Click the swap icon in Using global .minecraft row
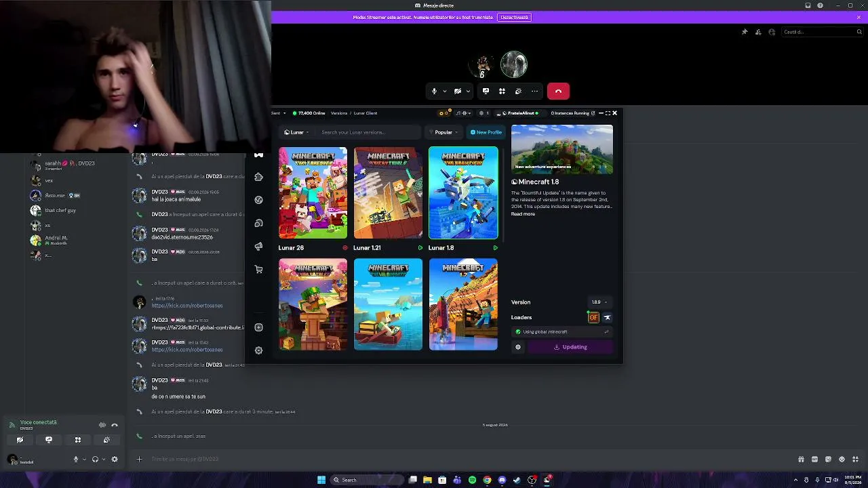The image size is (868, 488). point(606,332)
